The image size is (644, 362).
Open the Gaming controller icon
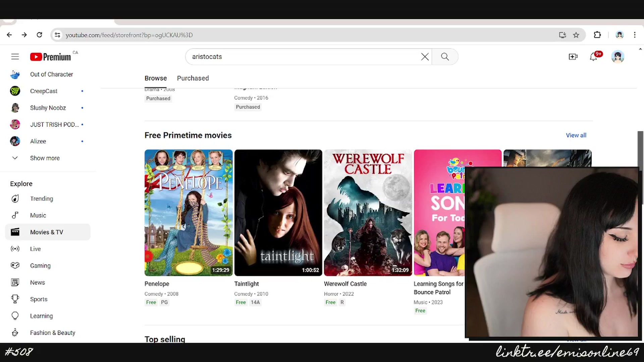(x=15, y=265)
